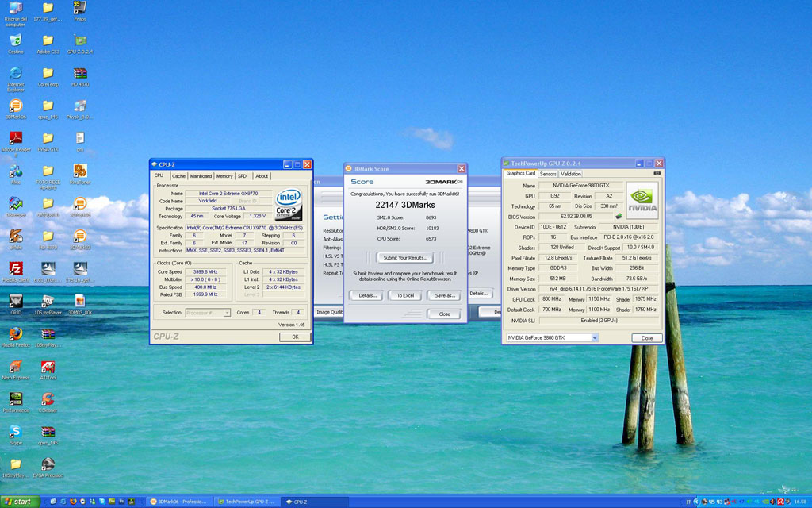Open the Mainboard tab in CPU-Z
Image resolution: width=812 pixels, height=508 pixels.
(201, 176)
